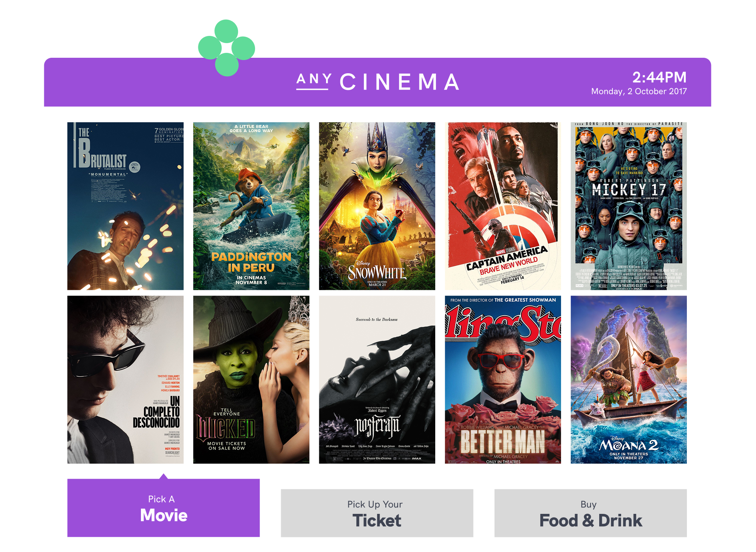This screenshot has height=552, width=756.
Task: Click the 2:44PM clock display
Action: pos(659,77)
